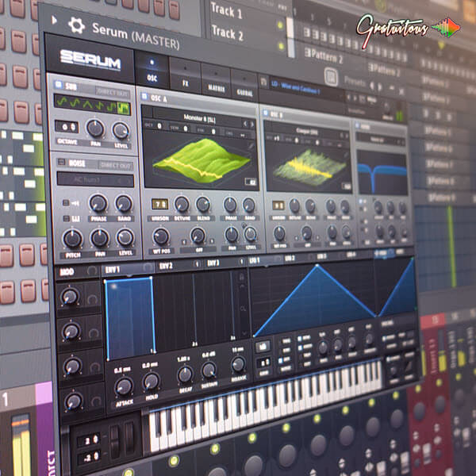Click the save preset disk icon
This screenshot has width=476, height=476.
263,82
